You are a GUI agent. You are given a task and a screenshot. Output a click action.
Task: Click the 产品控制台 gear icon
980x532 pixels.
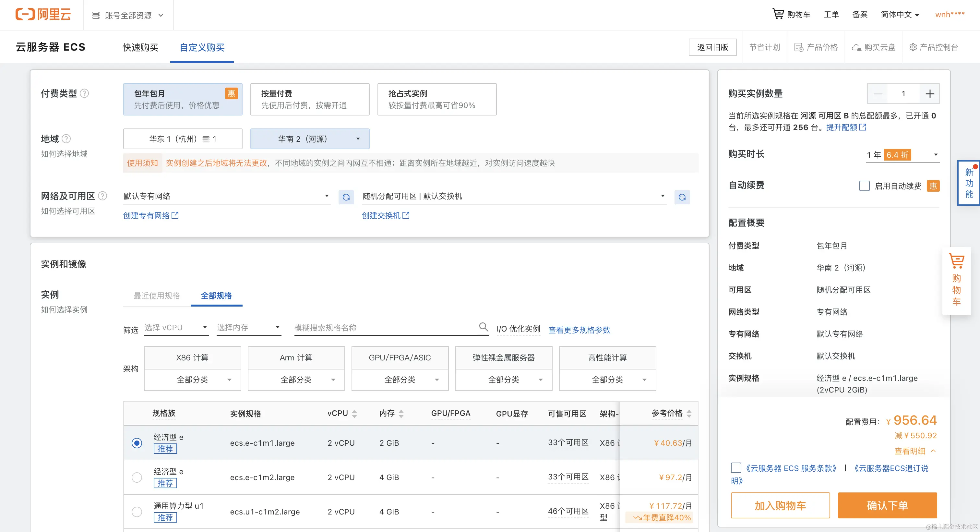913,47
